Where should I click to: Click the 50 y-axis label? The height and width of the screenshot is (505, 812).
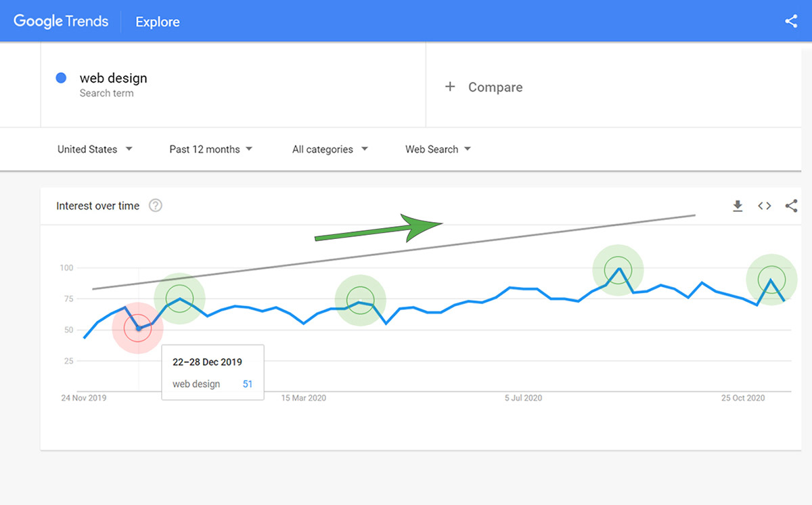point(68,330)
